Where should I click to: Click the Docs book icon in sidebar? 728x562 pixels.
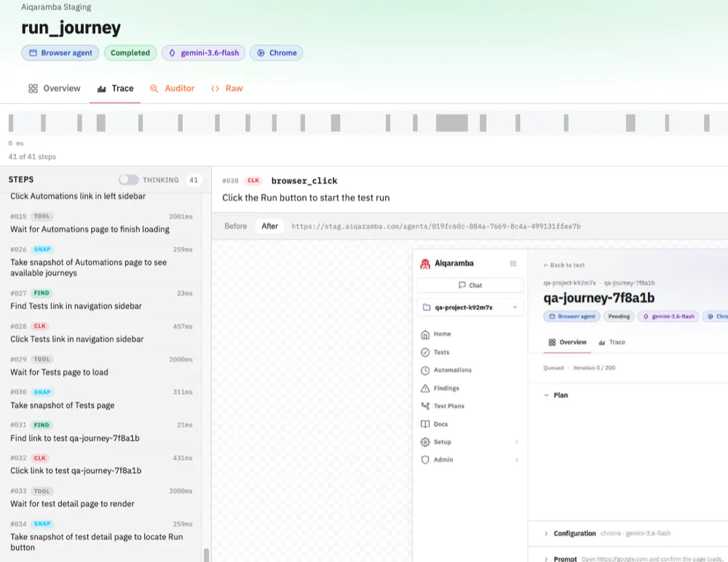click(x=425, y=424)
